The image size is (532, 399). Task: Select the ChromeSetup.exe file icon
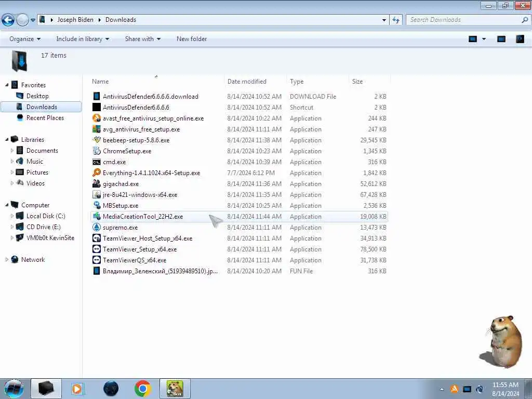click(x=97, y=151)
